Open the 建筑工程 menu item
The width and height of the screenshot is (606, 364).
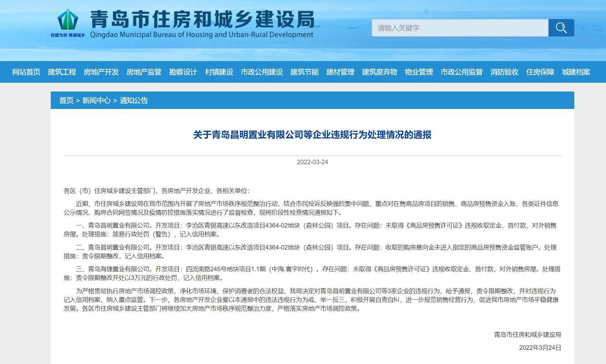(x=62, y=72)
